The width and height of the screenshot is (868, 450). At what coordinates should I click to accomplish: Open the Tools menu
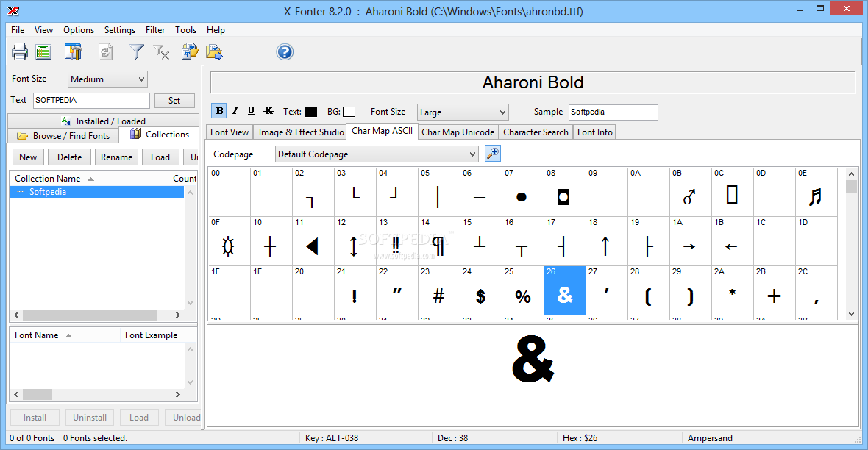(x=185, y=30)
